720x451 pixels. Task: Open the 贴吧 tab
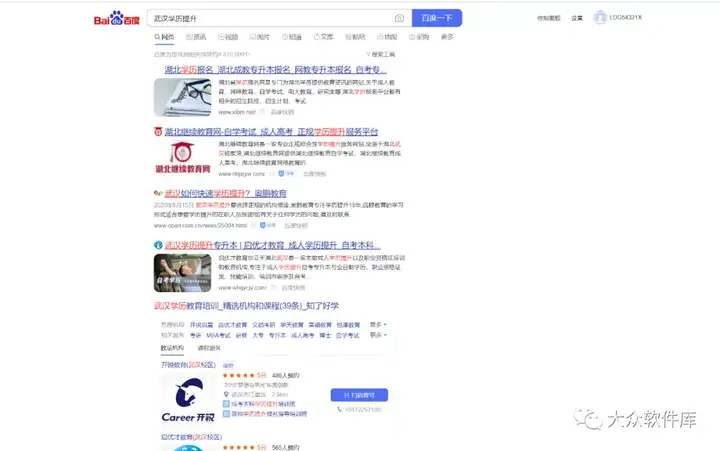pyautogui.click(x=355, y=37)
